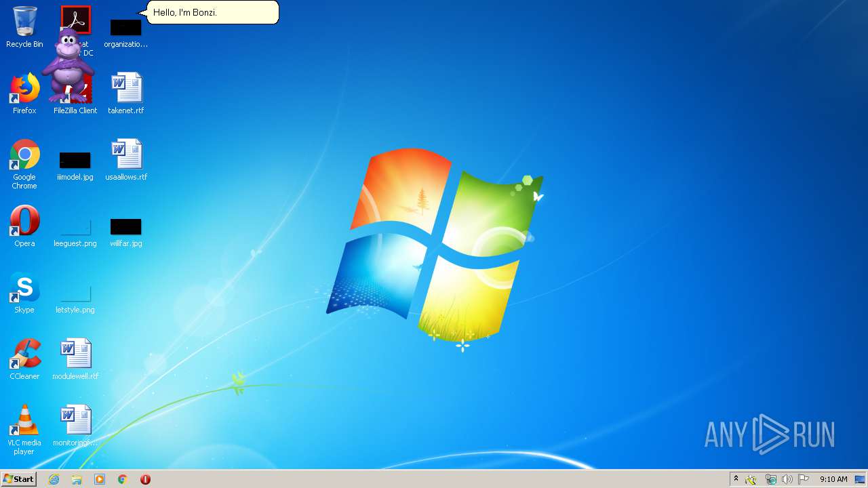
Task: Launch Acrobat Reader DC from the desktop
Action: 75,19
